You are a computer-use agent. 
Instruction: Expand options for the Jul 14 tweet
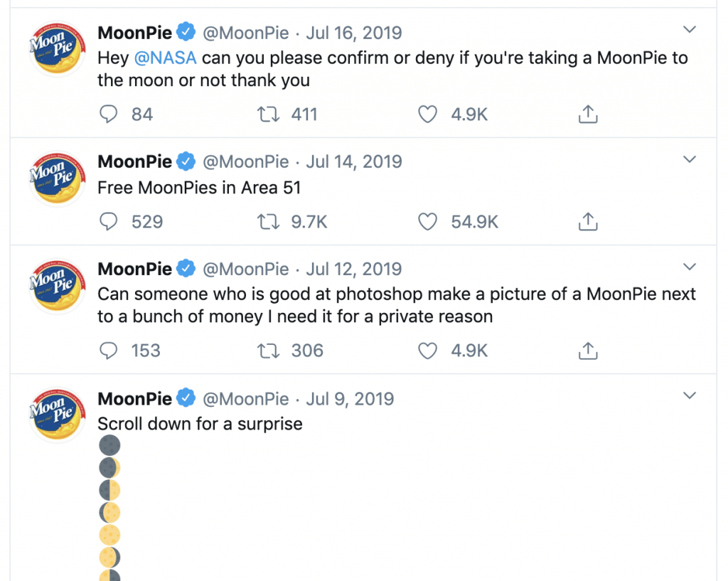[x=689, y=159]
